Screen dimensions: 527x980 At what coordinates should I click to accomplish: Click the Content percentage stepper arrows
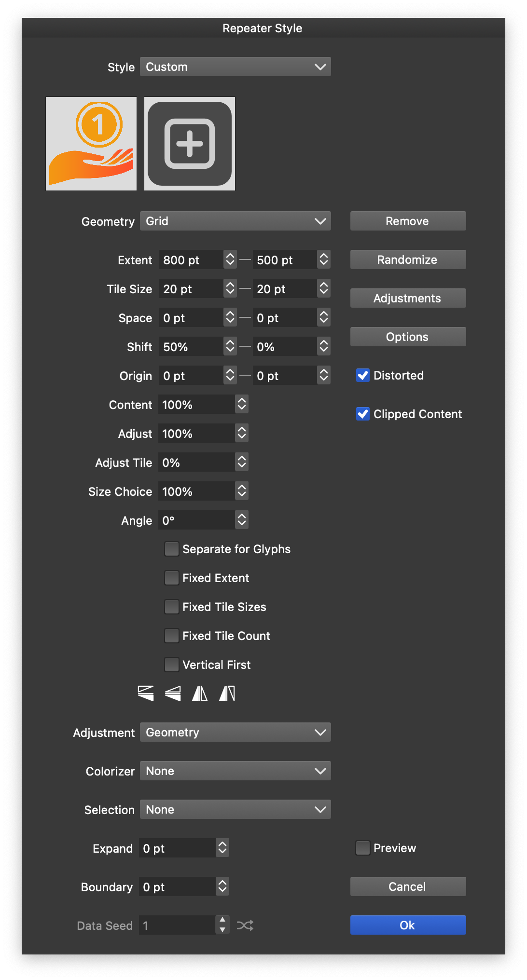point(242,404)
